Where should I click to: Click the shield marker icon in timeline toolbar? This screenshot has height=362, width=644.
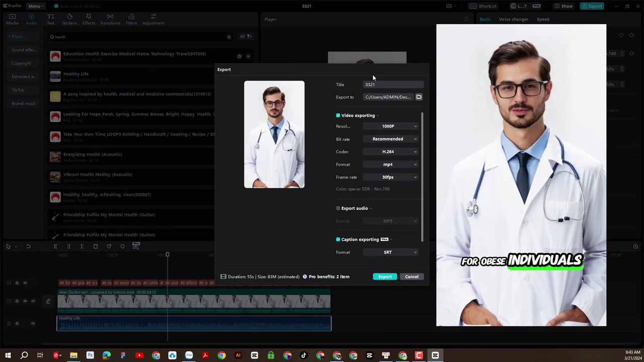pos(122,246)
